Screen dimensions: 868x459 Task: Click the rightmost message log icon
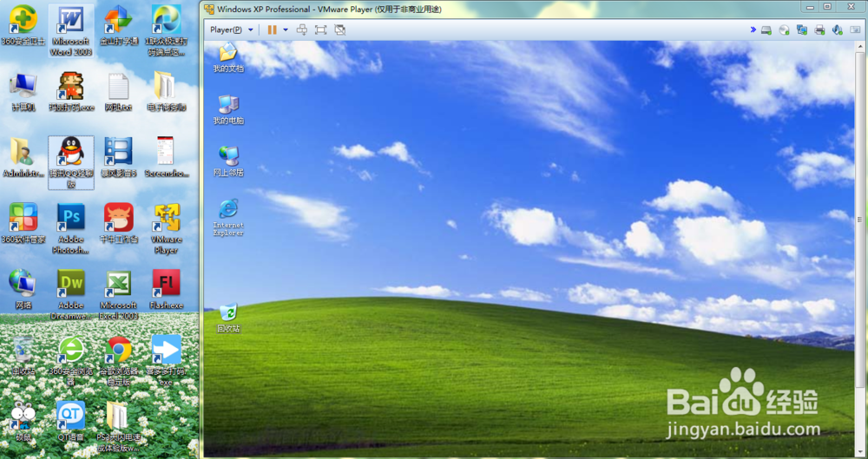tap(855, 30)
